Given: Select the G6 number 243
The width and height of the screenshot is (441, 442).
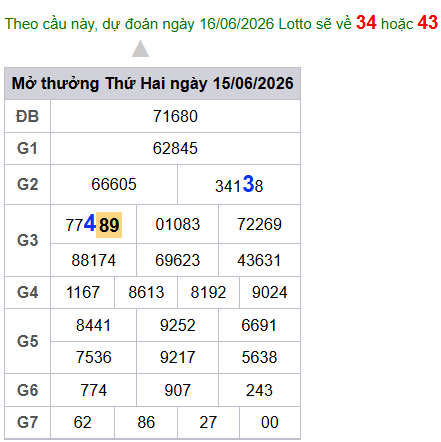Looking at the screenshot, I should [x=259, y=390].
